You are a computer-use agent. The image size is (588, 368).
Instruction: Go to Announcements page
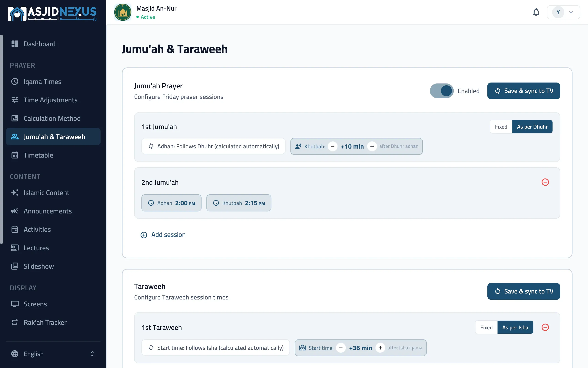(x=53, y=211)
